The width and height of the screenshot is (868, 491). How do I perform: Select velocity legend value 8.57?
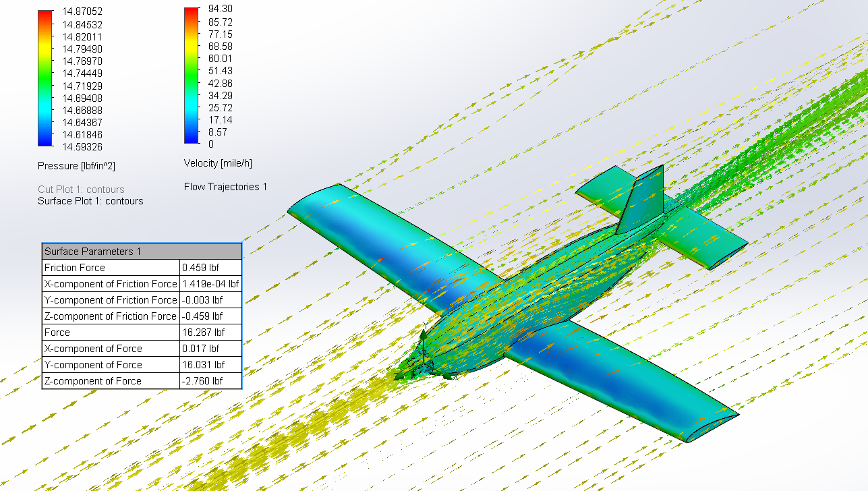click(x=217, y=132)
